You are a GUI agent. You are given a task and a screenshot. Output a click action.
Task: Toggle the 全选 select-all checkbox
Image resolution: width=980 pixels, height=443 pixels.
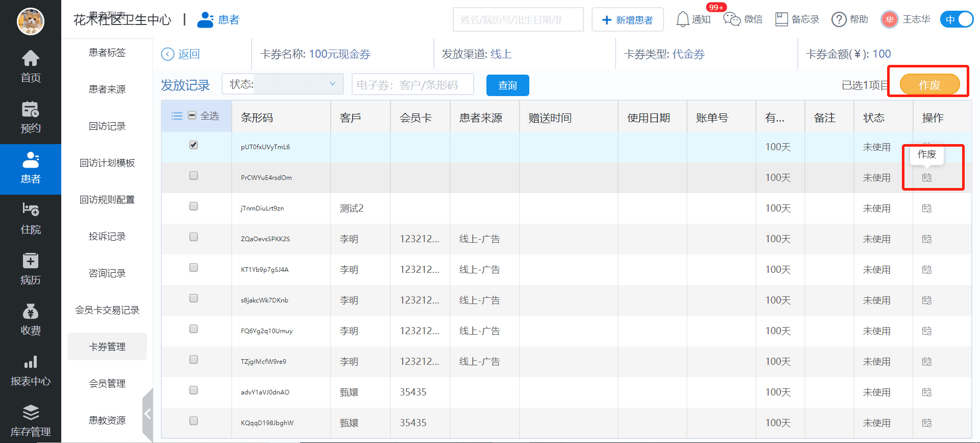click(x=192, y=115)
